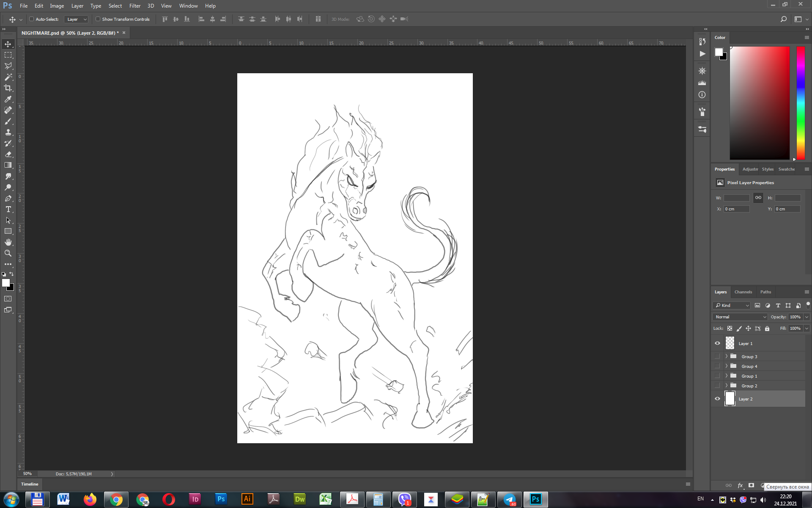Screen dimensions: 812x508
Task: Select the Magic Wand tool
Action: pos(8,77)
